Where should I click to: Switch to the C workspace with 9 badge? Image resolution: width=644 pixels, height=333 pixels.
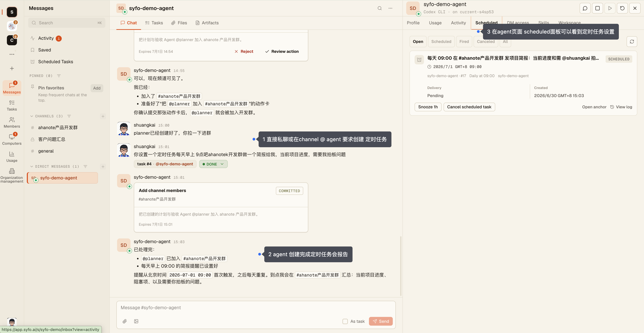pyautogui.click(x=12, y=40)
